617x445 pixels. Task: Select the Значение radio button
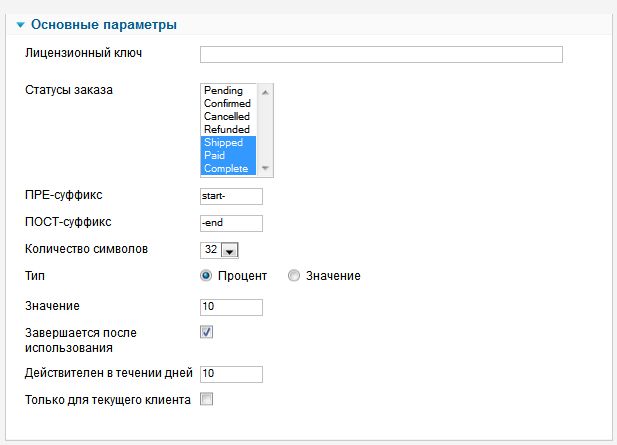293,276
